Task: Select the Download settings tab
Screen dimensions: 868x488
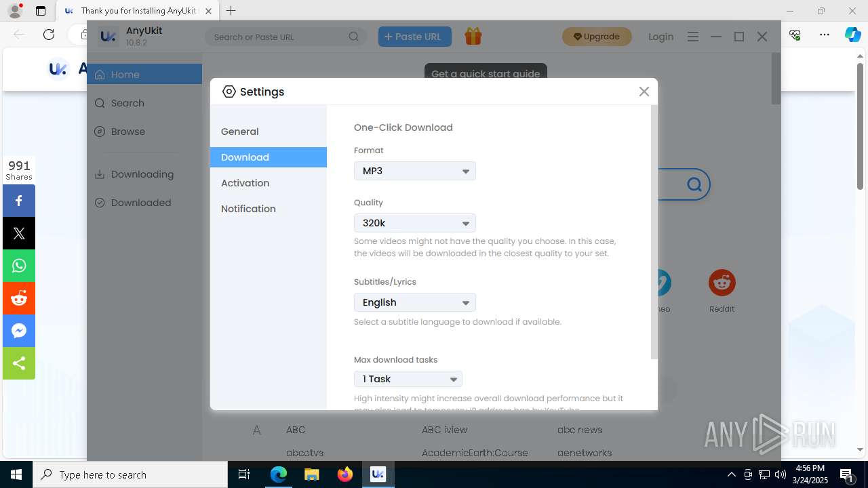Action: click(269, 157)
